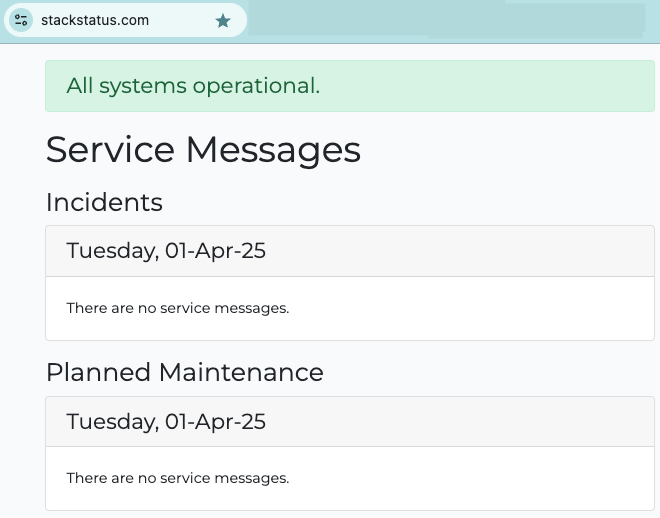Select the 'Incidents' section heading
This screenshot has width=660, height=518.
104,202
